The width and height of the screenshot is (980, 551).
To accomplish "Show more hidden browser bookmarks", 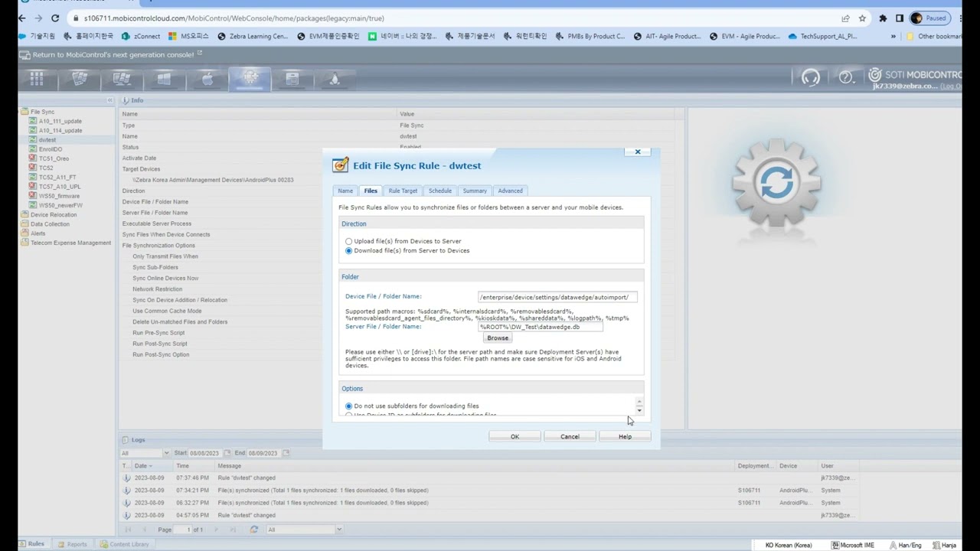I will click(x=893, y=36).
